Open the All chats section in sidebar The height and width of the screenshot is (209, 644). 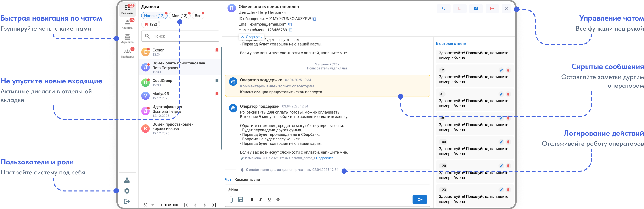pyautogui.click(x=127, y=10)
